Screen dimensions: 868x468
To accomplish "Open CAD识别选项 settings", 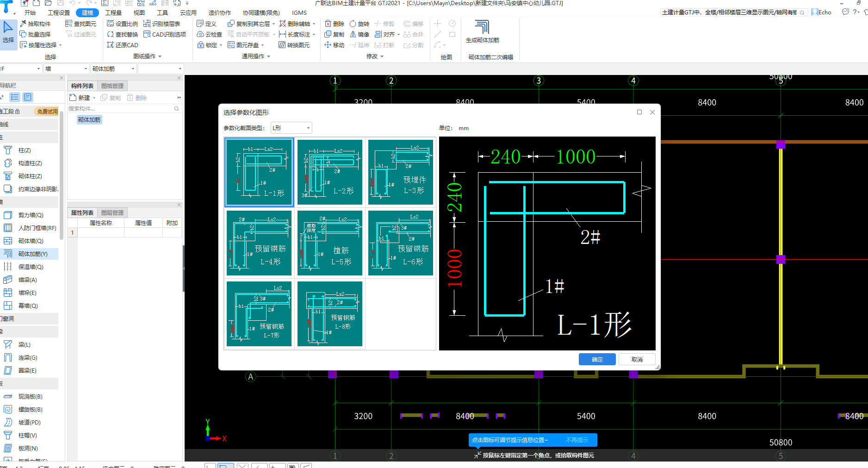I will (165, 34).
